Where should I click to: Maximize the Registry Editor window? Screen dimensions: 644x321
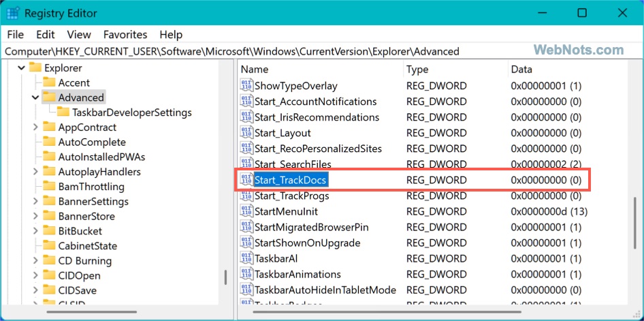tap(581, 13)
